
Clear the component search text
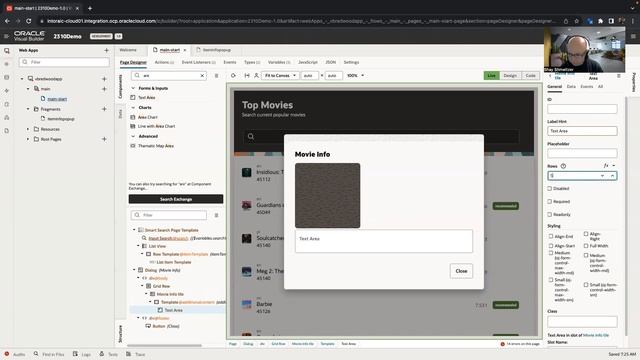(202, 76)
